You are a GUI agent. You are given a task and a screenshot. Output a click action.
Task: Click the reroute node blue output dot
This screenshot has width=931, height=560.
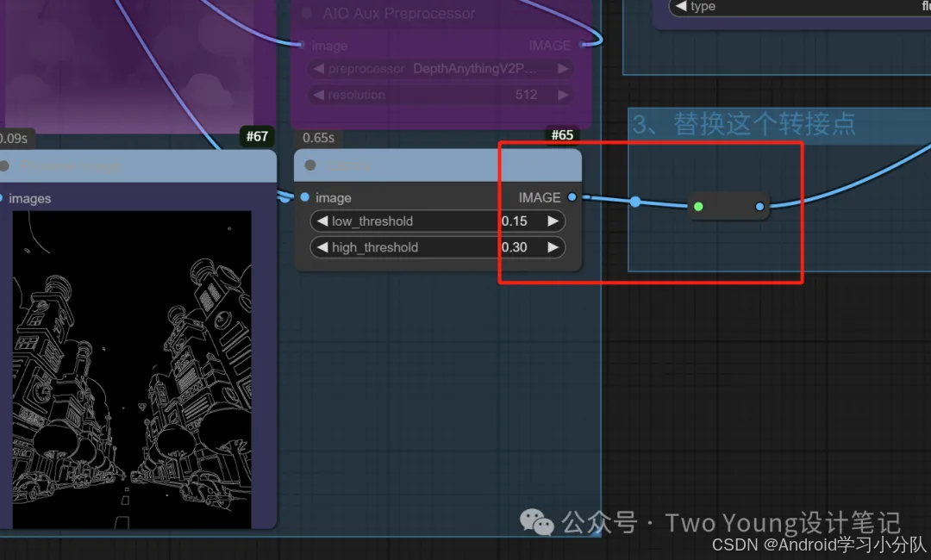(x=759, y=207)
